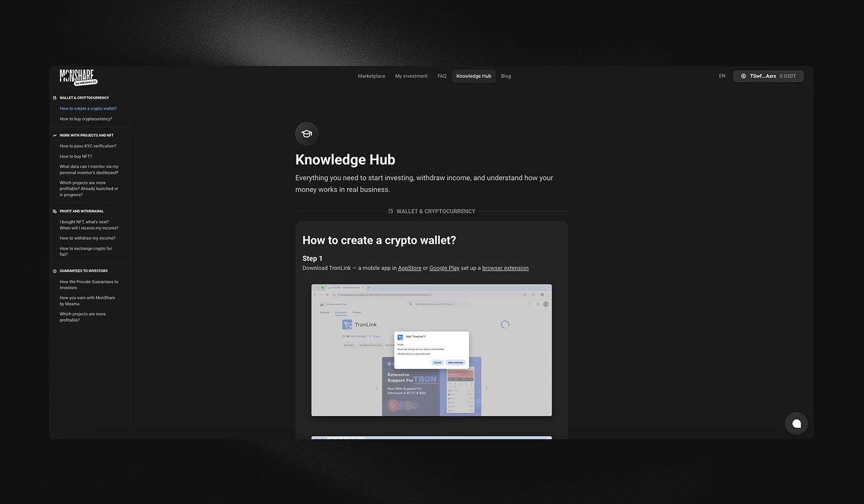
Task: Open How to exchange crypto for fiat
Action: click(86, 251)
